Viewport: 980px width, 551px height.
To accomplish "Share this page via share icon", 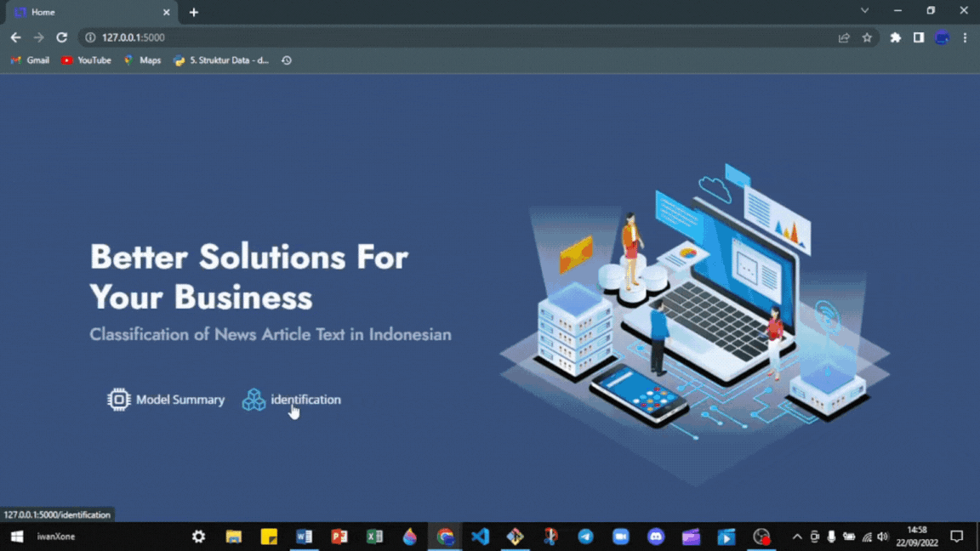I will point(844,37).
